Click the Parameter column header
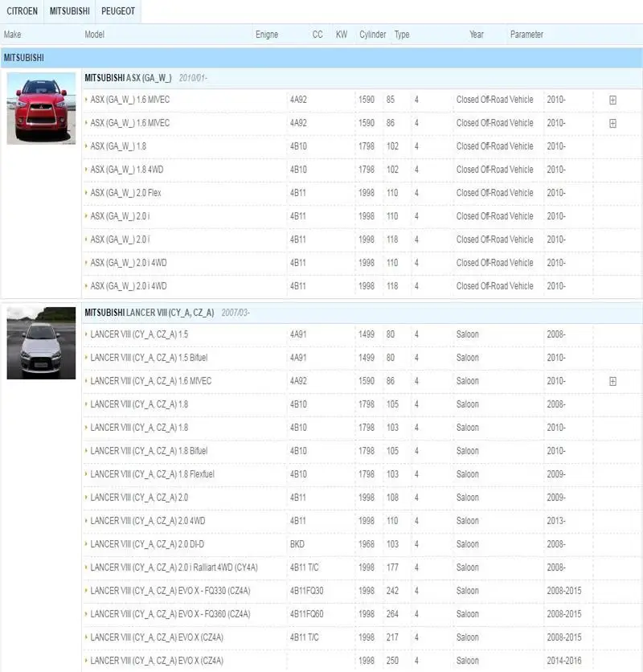643x672 pixels. coord(526,35)
